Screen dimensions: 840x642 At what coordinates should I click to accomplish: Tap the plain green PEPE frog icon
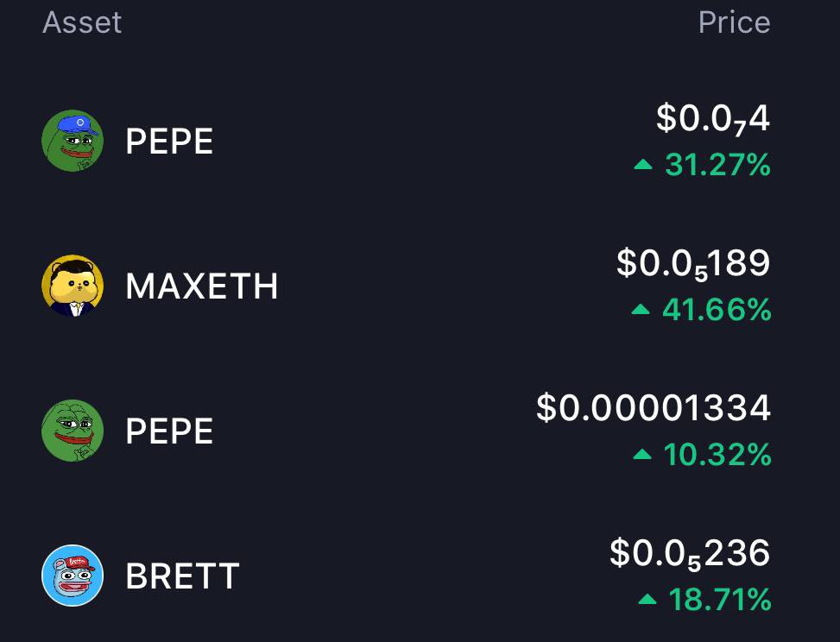(x=73, y=431)
